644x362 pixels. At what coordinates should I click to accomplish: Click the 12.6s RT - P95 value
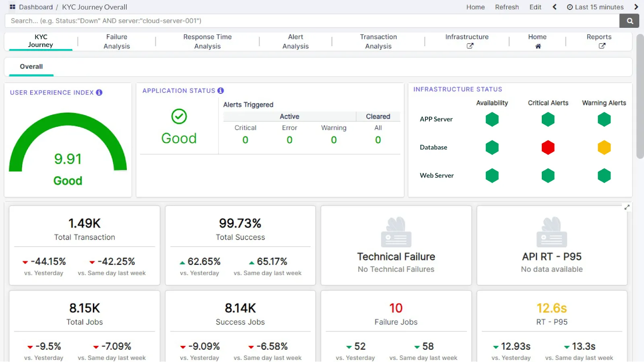click(x=552, y=308)
